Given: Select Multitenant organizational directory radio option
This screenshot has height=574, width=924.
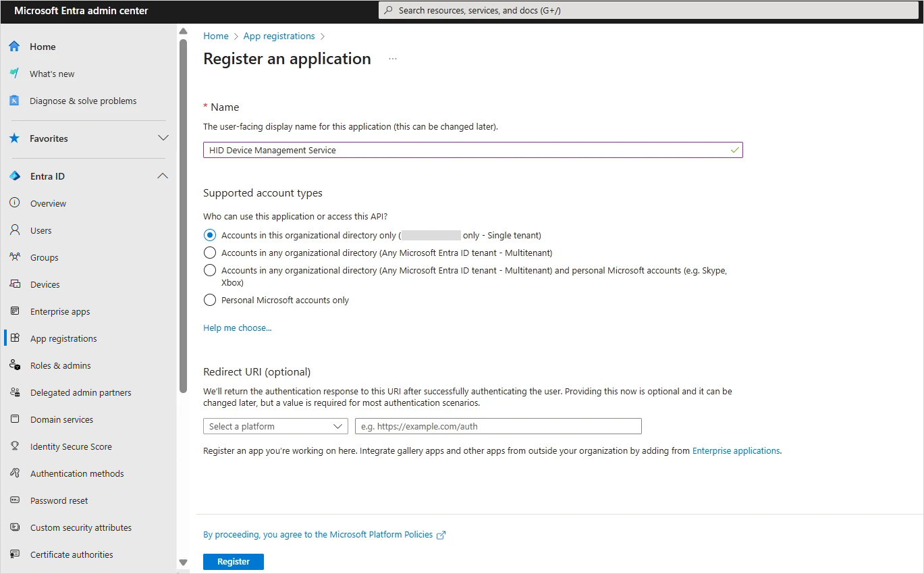Looking at the screenshot, I should click(x=210, y=253).
